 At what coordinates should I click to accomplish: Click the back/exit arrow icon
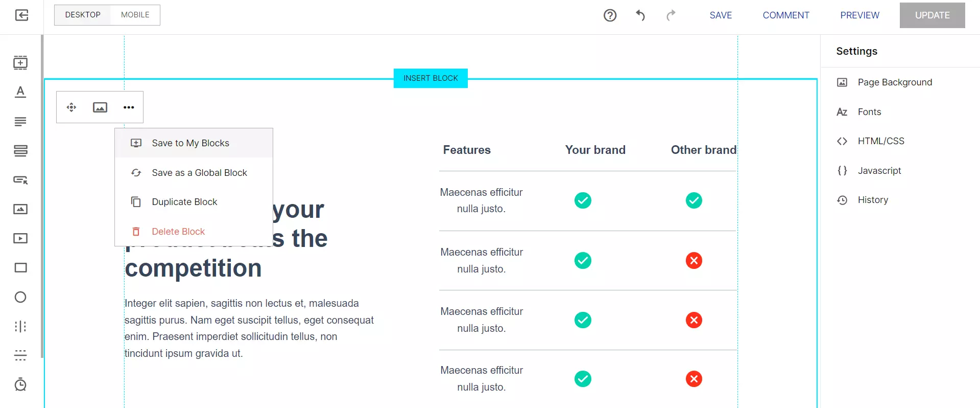21,15
